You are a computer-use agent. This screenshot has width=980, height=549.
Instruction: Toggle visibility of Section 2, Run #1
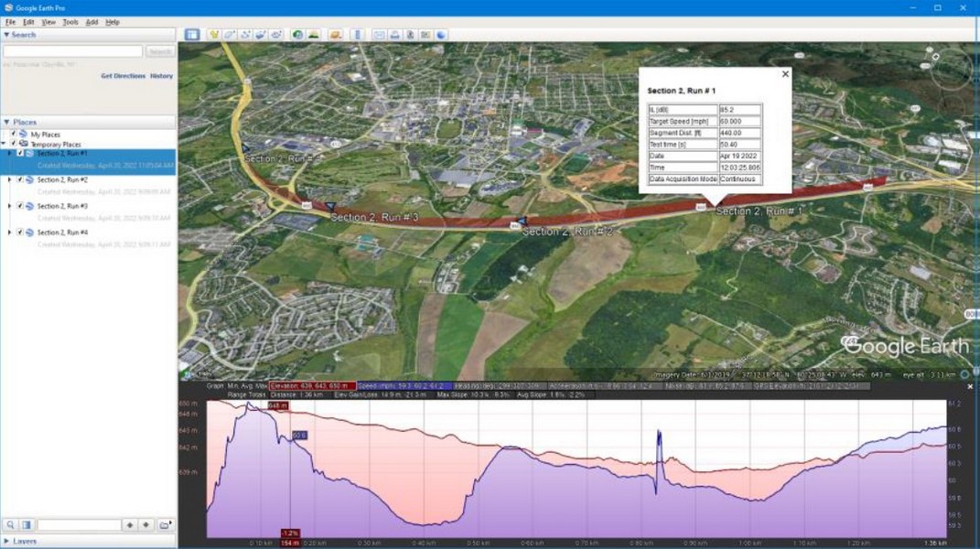[20, 153]
